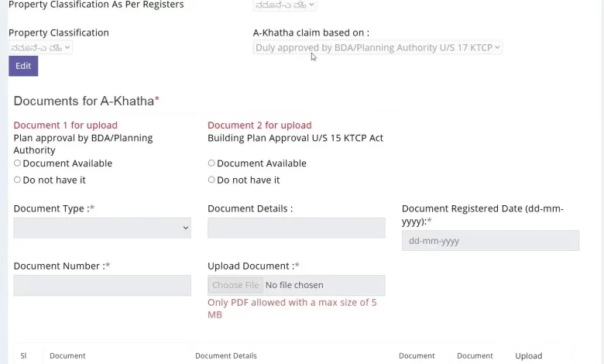604x364 pixels.
Task: Click the Document Number input box
Action: [x=102, y=286]
